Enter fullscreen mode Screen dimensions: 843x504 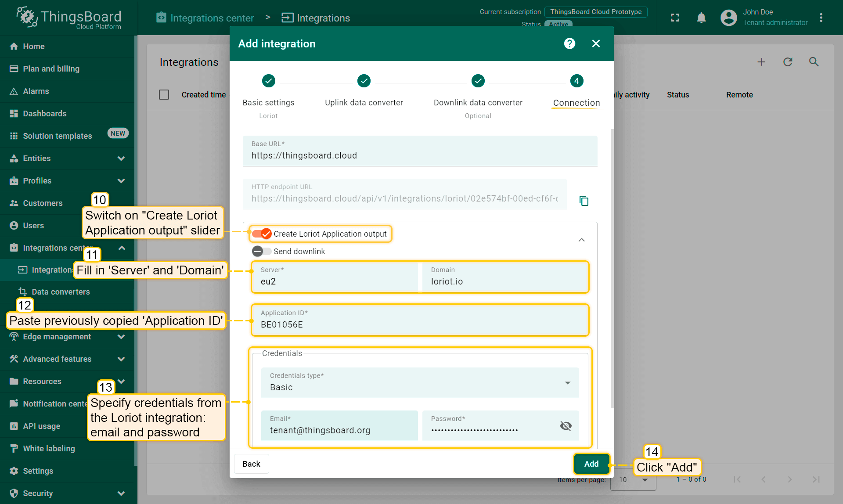pyautogui.click(x=675, y=18)
